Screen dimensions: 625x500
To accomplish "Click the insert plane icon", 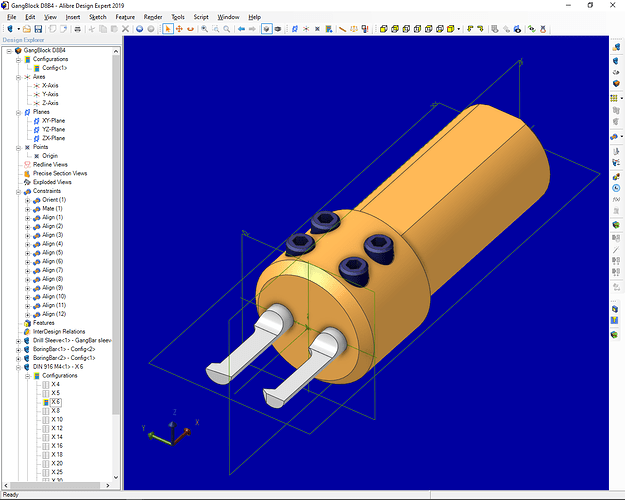I will (x=295, y=29).
